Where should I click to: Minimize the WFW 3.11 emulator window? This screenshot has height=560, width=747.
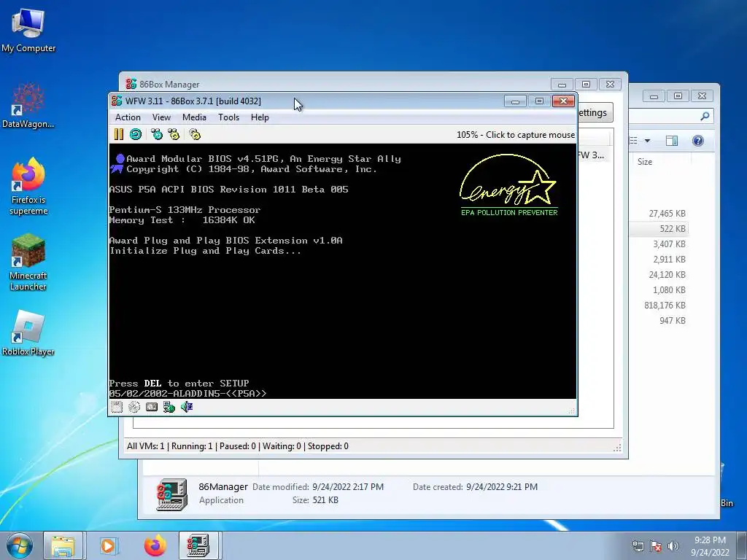515,101
